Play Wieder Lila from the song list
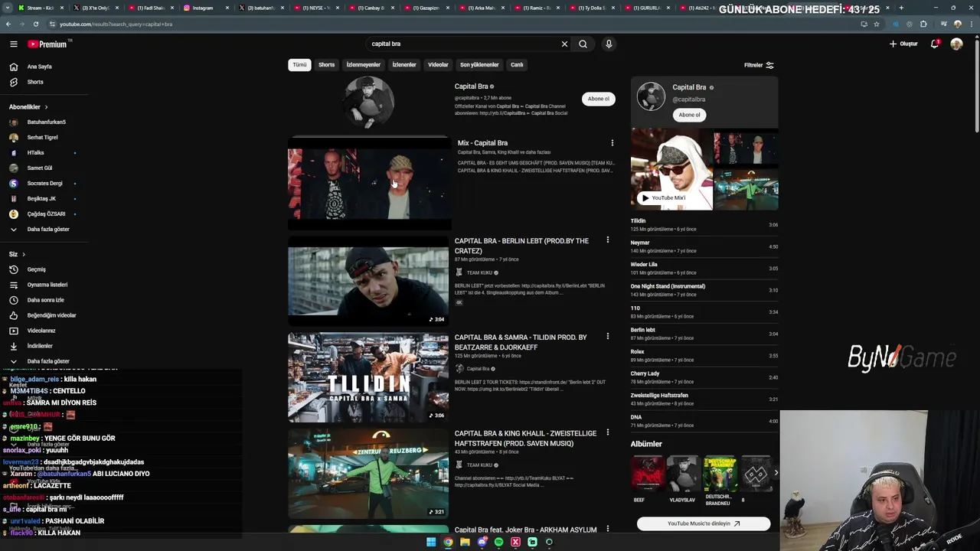980x551 pixels. (x=704, y=269)
